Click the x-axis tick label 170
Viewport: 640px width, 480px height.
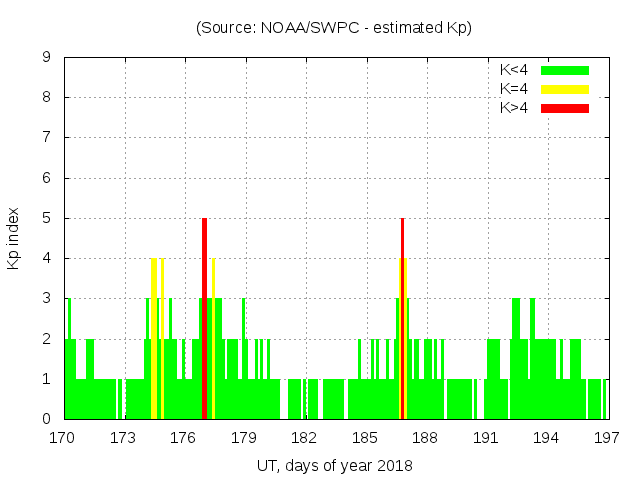tap(64, 438)
